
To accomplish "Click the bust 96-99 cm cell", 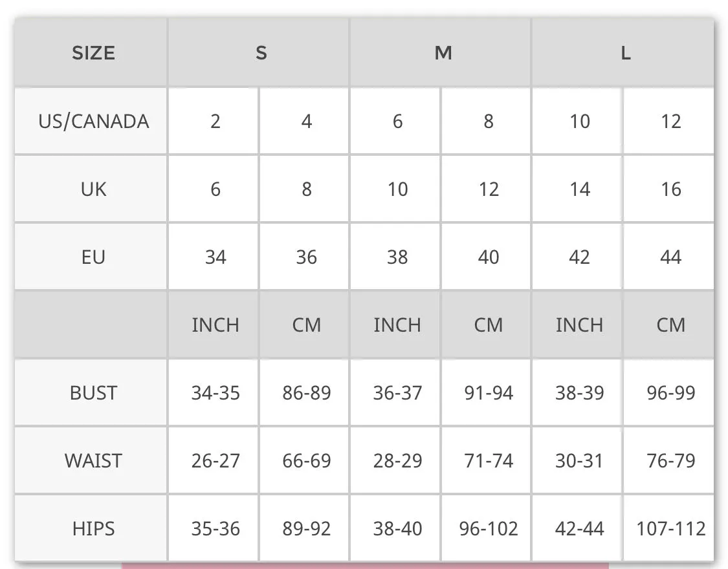I will click(669, 392).
